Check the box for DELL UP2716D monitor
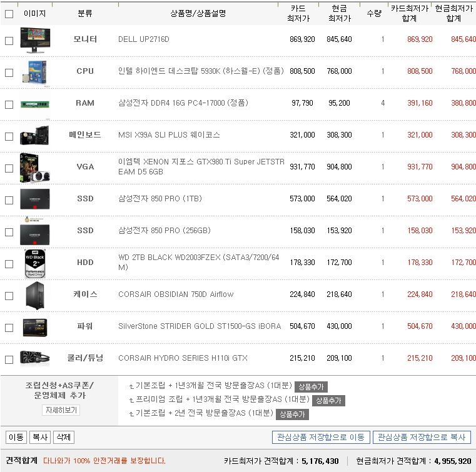The height and width of the screenshot is (472, 476). click(9, 41)
